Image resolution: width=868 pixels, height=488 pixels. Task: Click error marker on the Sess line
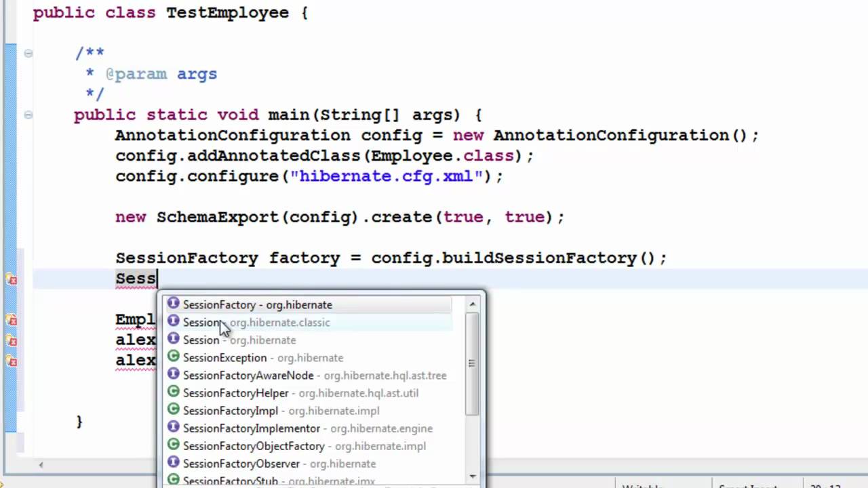tap(12, 279)
